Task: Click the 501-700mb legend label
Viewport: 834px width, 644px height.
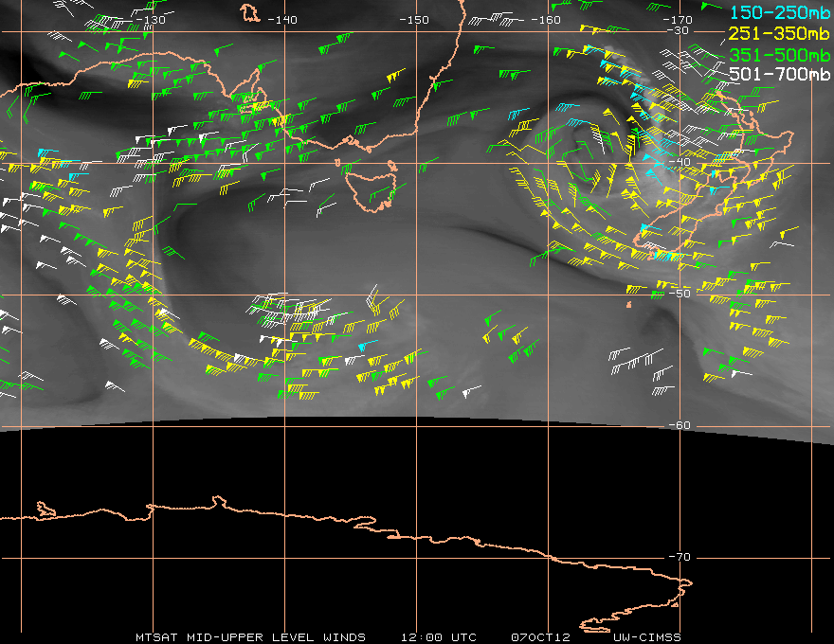Action: point(779,75)
